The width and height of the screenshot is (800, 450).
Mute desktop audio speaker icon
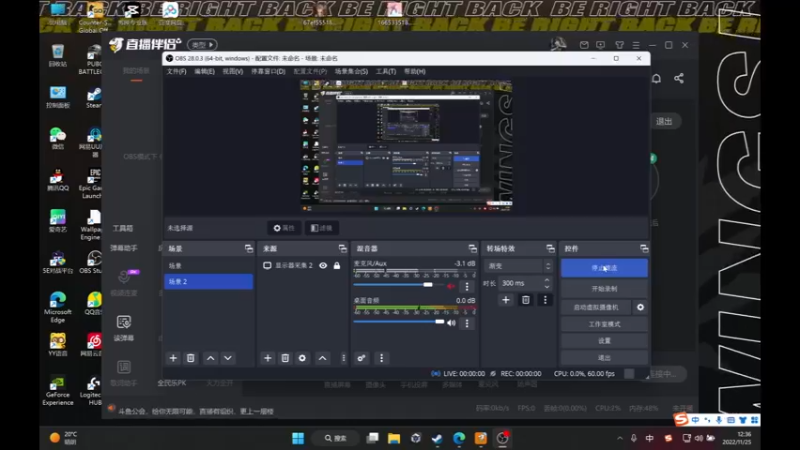click(x=451, y=322)
